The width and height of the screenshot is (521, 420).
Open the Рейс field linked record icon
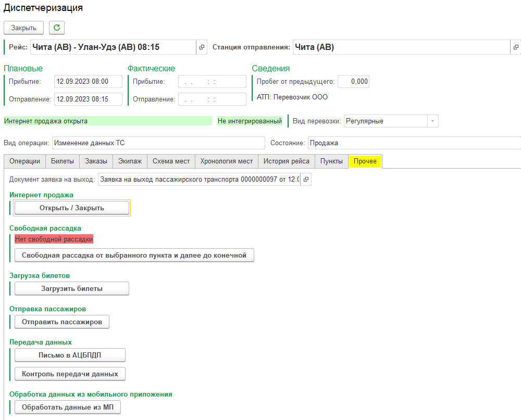[x=202, y=47]
